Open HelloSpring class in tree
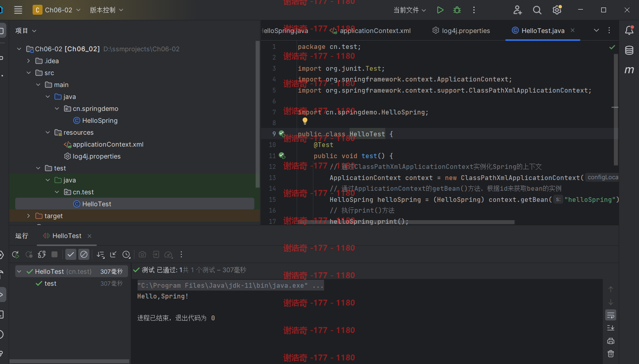Screen dimensions: 639x364 click(95, 120)
